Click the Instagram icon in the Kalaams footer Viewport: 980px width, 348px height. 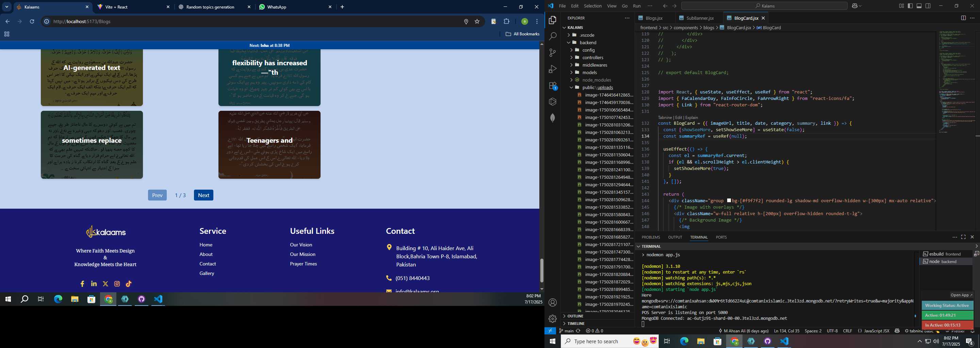[x=117, y=284]
